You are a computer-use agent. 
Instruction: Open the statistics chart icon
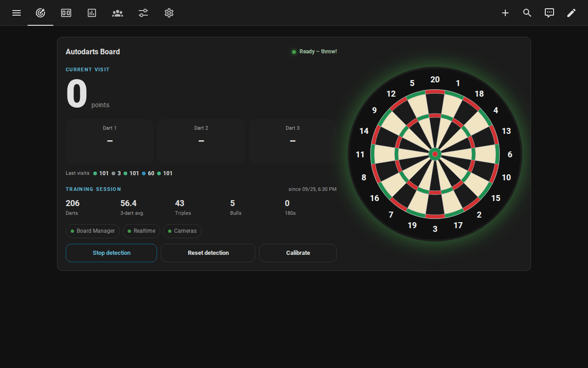click(x=92, y=13)
